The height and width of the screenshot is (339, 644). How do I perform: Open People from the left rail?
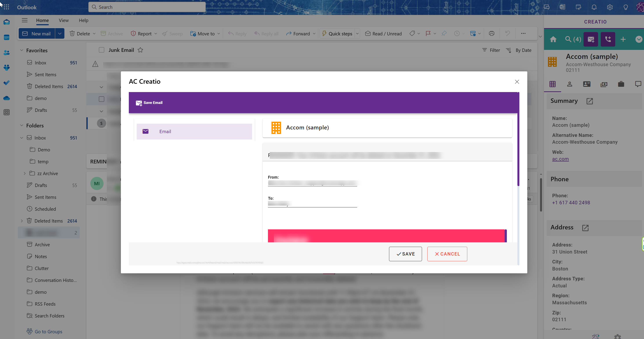(7, 53)
